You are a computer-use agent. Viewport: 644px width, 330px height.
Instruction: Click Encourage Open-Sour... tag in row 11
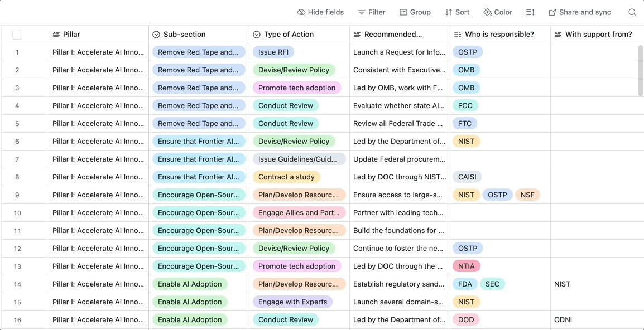199,230
